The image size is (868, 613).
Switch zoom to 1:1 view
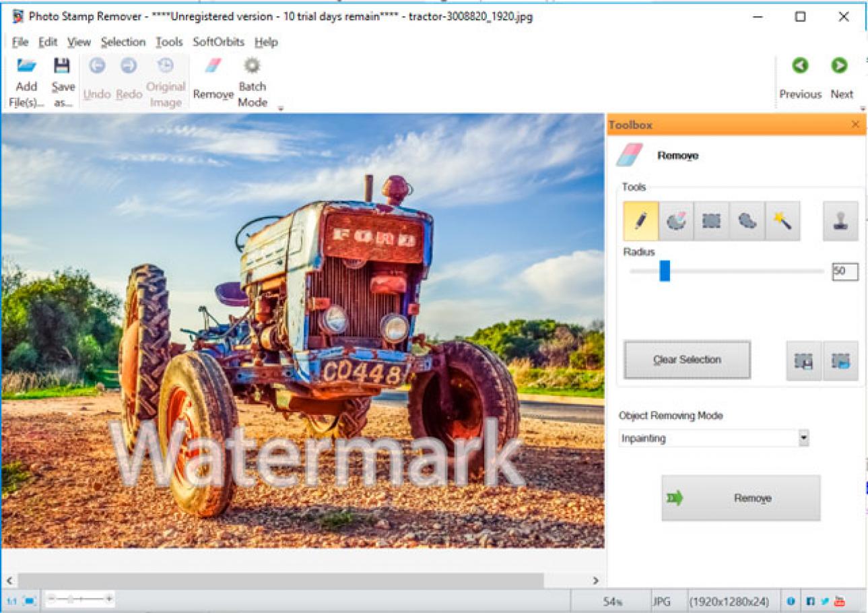coord(11,599)
